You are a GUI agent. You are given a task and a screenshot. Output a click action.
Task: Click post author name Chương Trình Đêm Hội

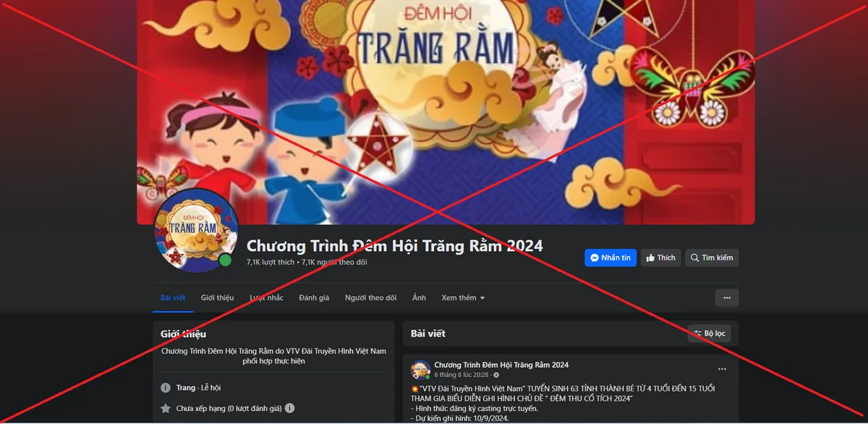coord(501,365)
